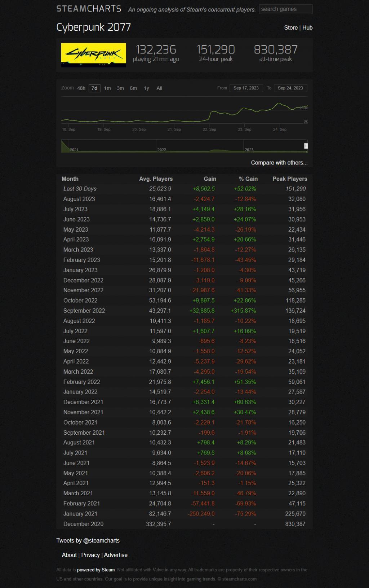This screenshot has width=369, height=588.
Task: Click the STEAMCHARTS site logo
Action: tap(89, 9)
